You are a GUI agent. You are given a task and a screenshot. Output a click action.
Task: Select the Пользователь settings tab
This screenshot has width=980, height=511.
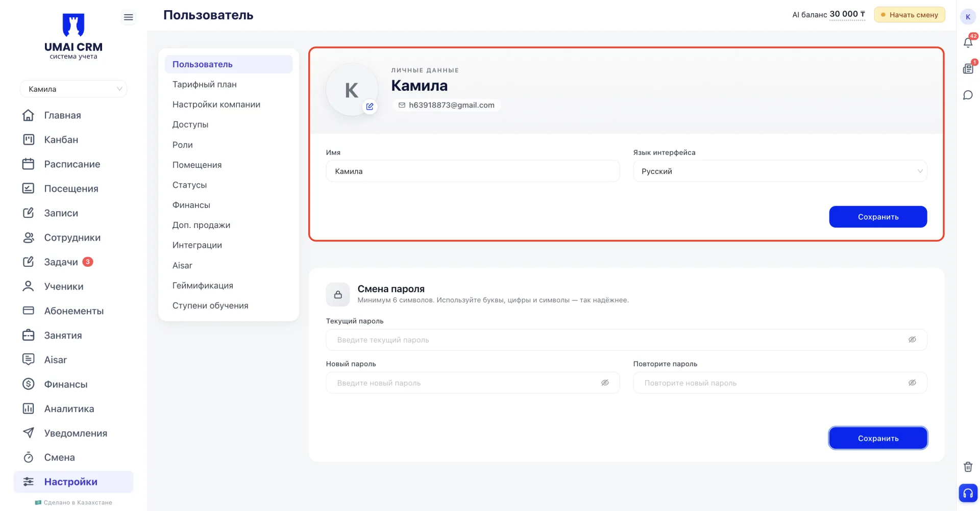coord(228,64)
